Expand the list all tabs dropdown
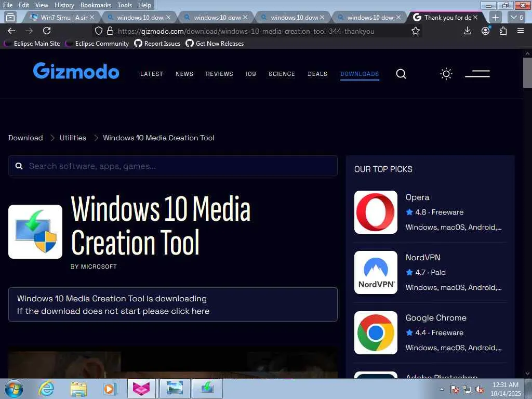Screen dimensions: 532x399 pos(517,17)
